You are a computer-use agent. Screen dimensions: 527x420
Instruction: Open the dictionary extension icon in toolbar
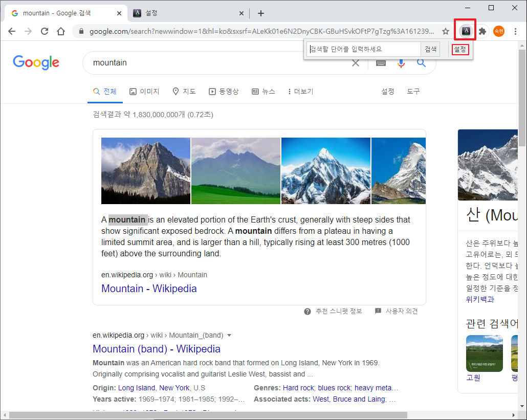tap(466, 31)
